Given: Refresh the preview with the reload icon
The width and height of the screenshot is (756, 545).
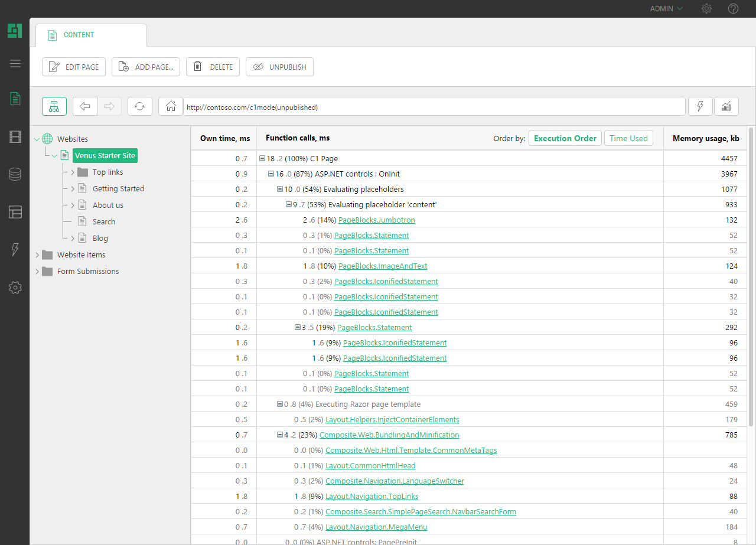Looking at the screenshot, I should coord(139,106).
